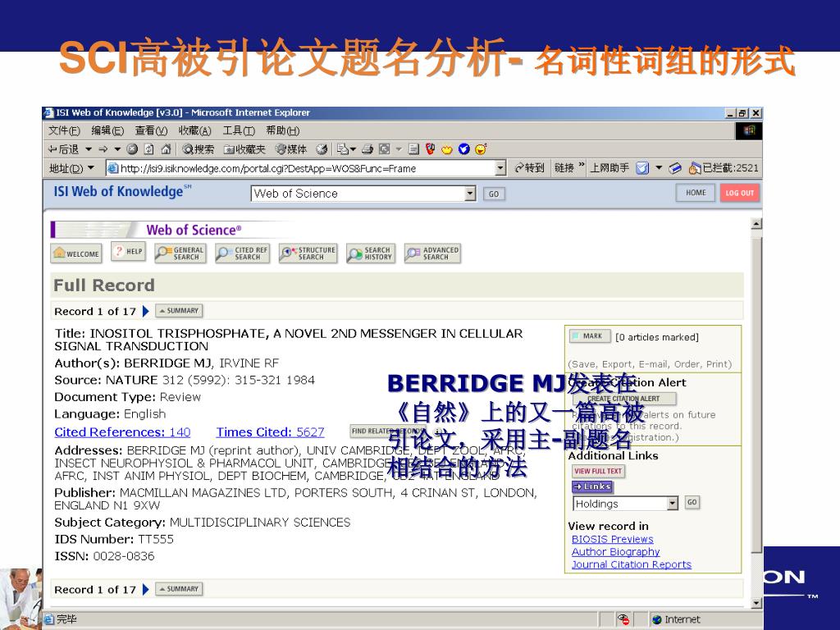Viewport: 840px width, 630px height.
Task: Open the forward history dropdown arrow
Action: pyautogui.click(x=116, y=149)
